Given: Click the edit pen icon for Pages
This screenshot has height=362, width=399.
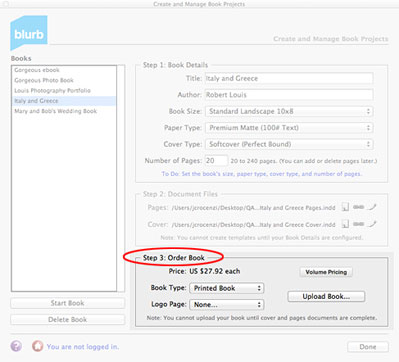Looking at the screenshot, I should coord(372,207).
